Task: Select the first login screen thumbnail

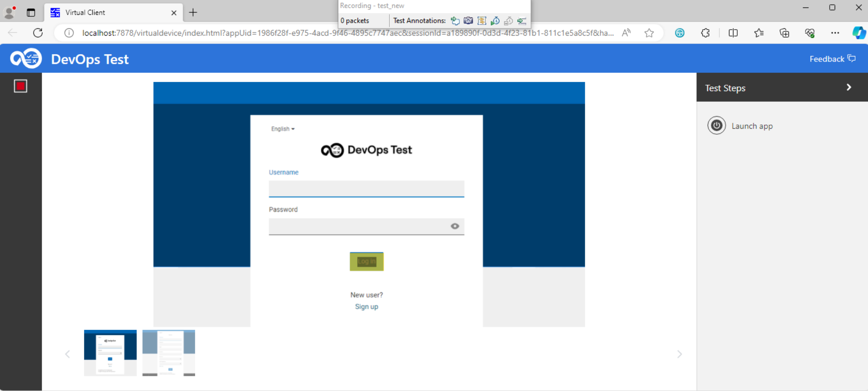Action: 110,353
